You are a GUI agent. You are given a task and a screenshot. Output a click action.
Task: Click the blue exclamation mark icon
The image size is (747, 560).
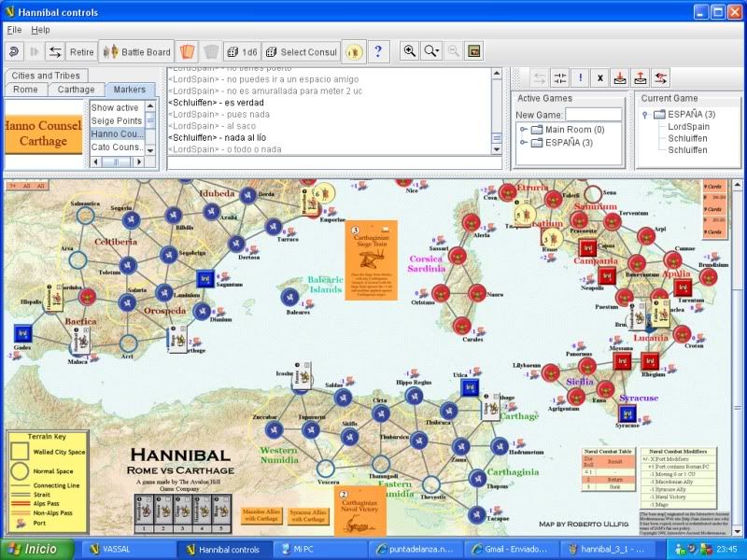[x=580, y=78]
